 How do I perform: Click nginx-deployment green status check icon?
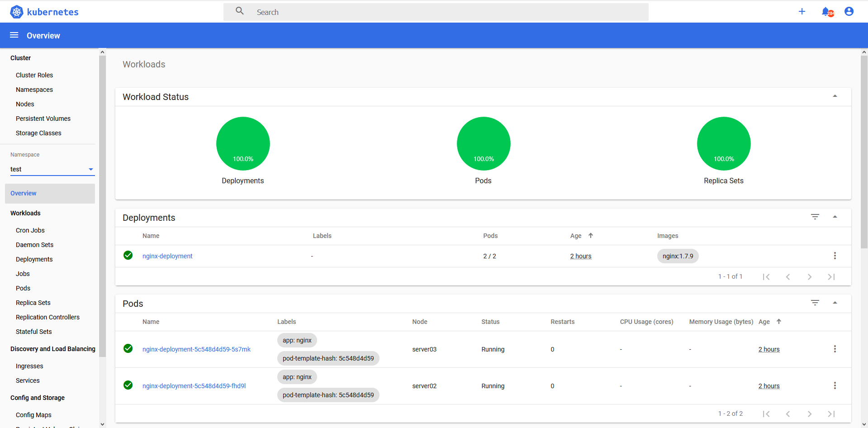click(128, 255)
